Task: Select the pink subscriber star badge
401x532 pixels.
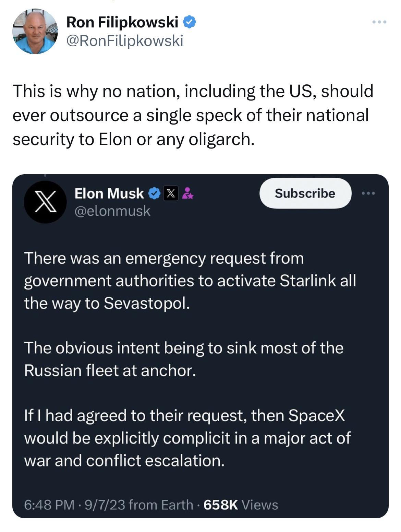Action: click(x=188, y=194)
